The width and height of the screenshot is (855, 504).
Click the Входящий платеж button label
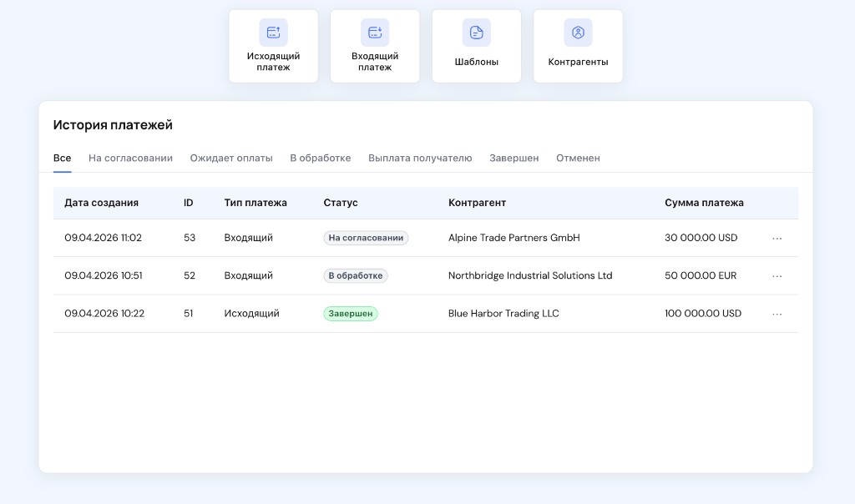[375, 62]
